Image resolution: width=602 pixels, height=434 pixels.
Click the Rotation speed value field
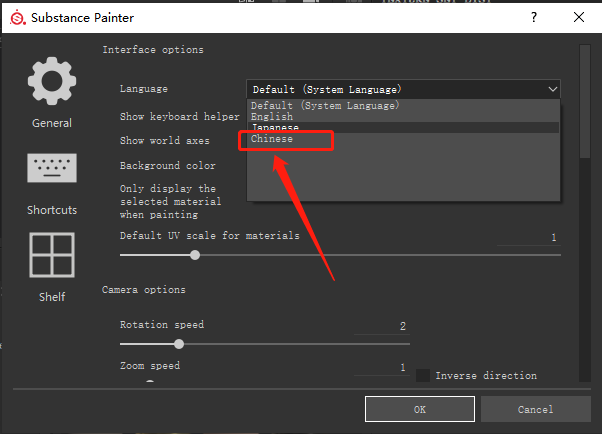(x=382, y=326)
